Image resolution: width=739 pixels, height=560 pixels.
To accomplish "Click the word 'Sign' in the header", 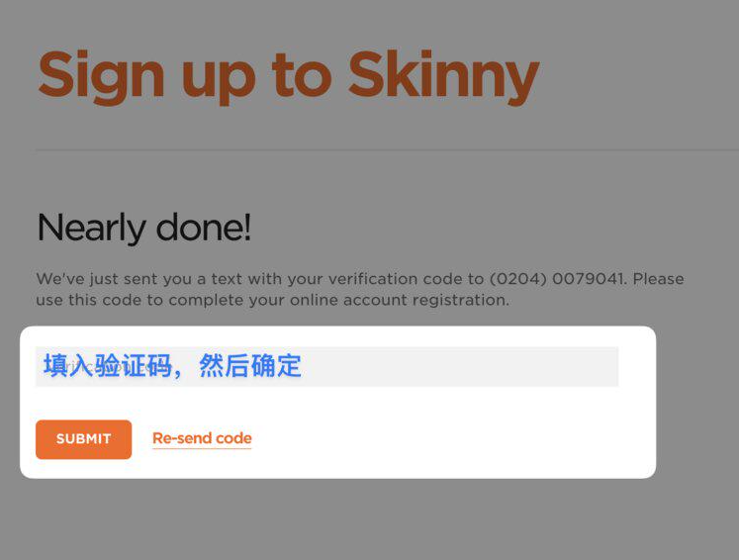I will click(101, 76).
